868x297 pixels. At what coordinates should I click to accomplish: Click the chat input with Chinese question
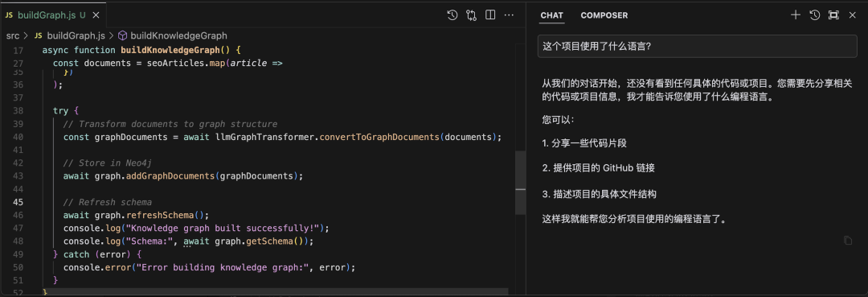[697, 47]
